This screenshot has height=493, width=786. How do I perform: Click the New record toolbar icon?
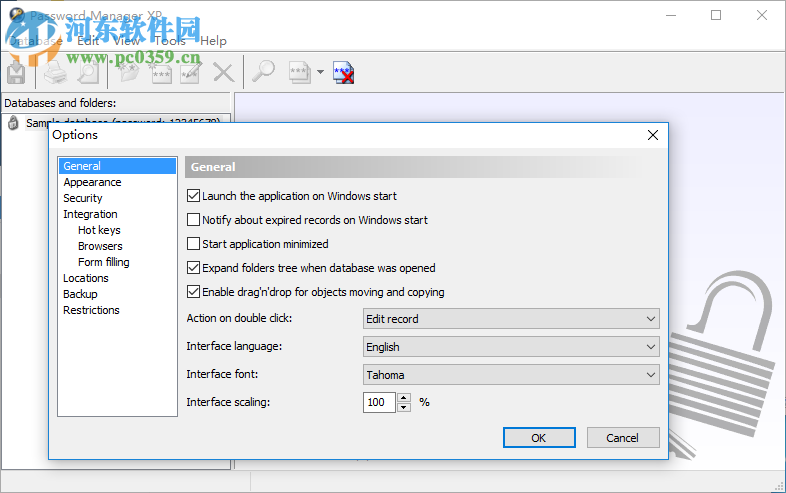pyautogui.click(x=161, y=73)
